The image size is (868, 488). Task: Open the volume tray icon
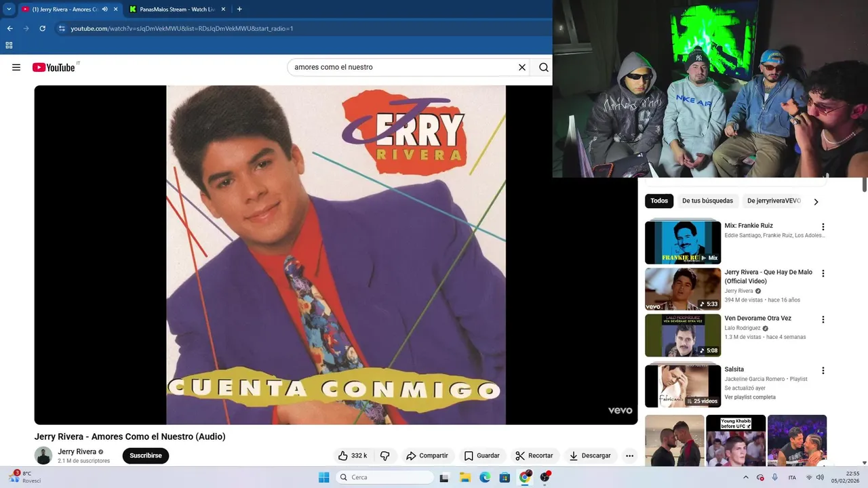click(820, 477)
